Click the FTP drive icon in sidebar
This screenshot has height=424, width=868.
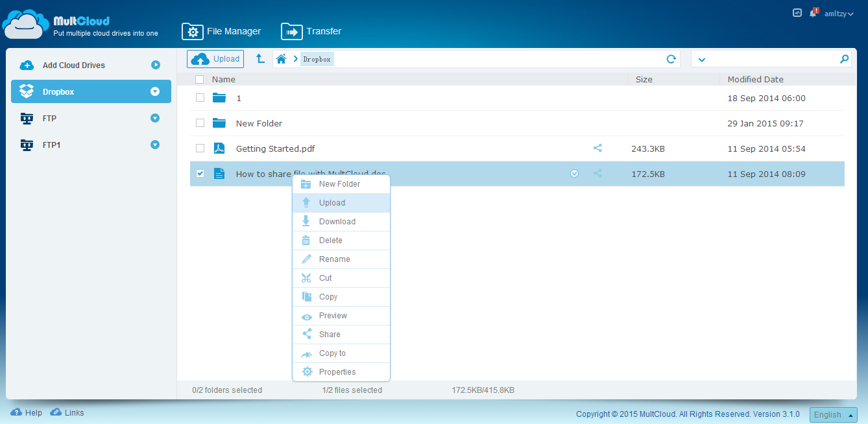[x=27, y=118]
